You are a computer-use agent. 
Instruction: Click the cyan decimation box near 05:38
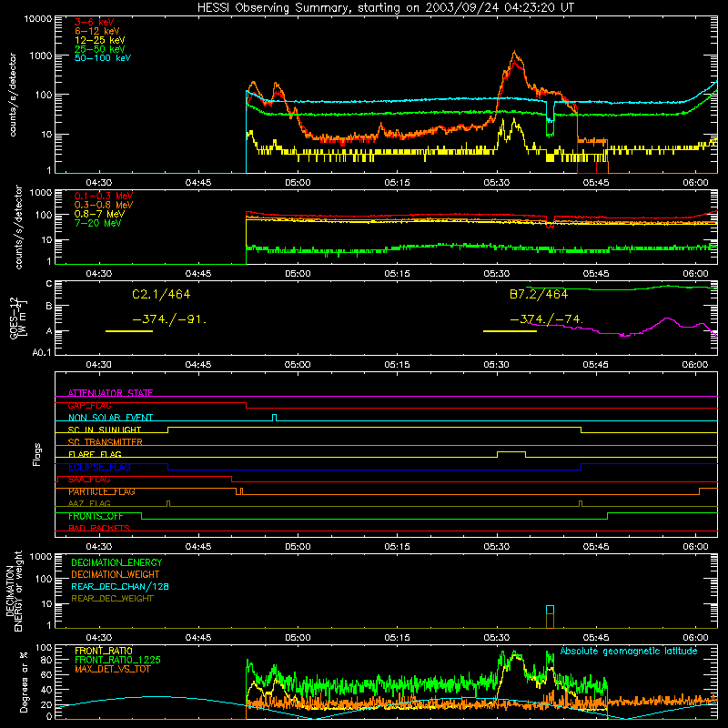[551, 610]
